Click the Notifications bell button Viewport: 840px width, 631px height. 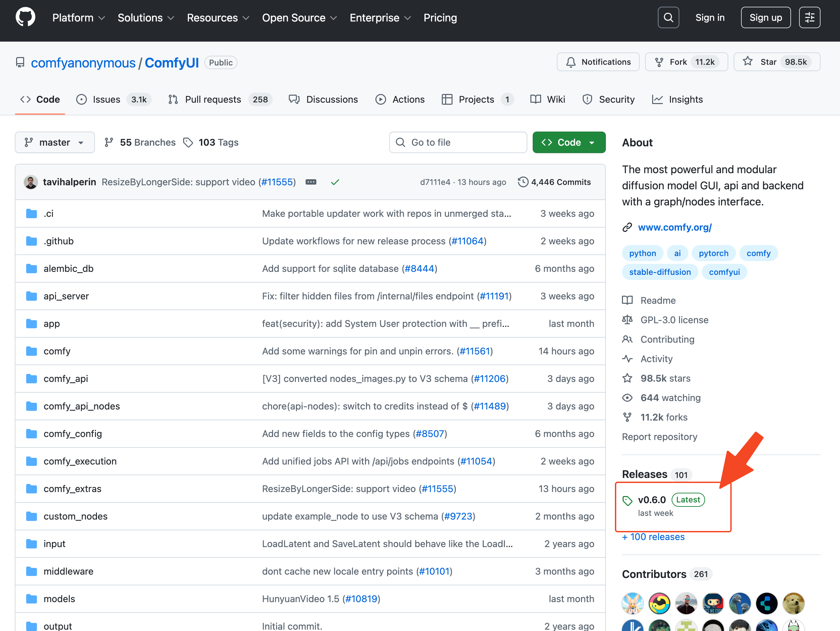point(598,62)
